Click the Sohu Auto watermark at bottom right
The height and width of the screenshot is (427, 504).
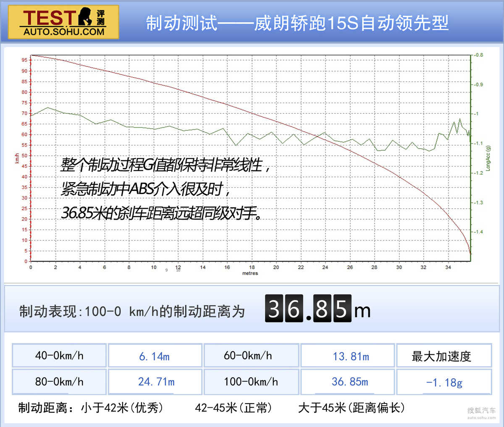pos(481,413)
